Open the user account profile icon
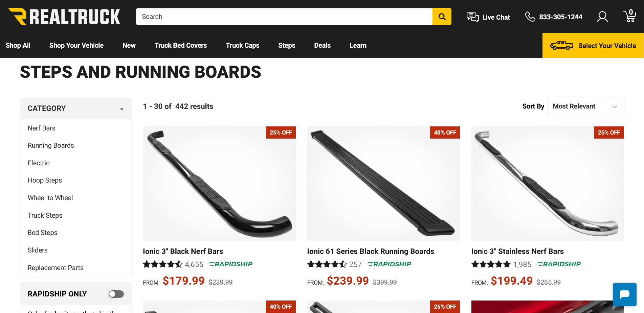The image size is (644, 313). coord(602,17)
